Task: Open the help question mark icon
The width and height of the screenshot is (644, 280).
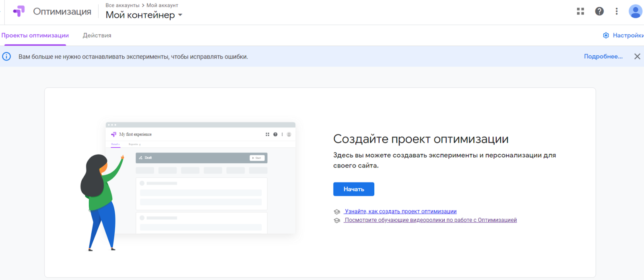Action: point(599,11)
